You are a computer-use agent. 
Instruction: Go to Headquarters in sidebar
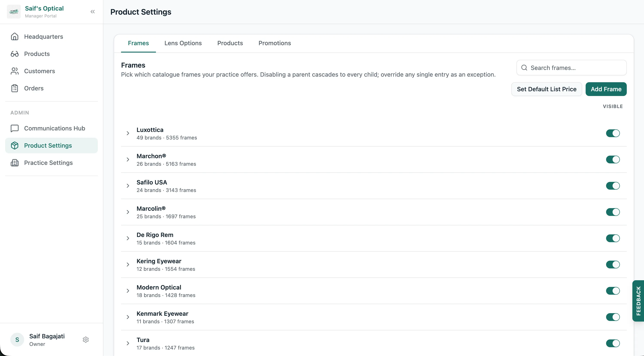coord(51,36)
